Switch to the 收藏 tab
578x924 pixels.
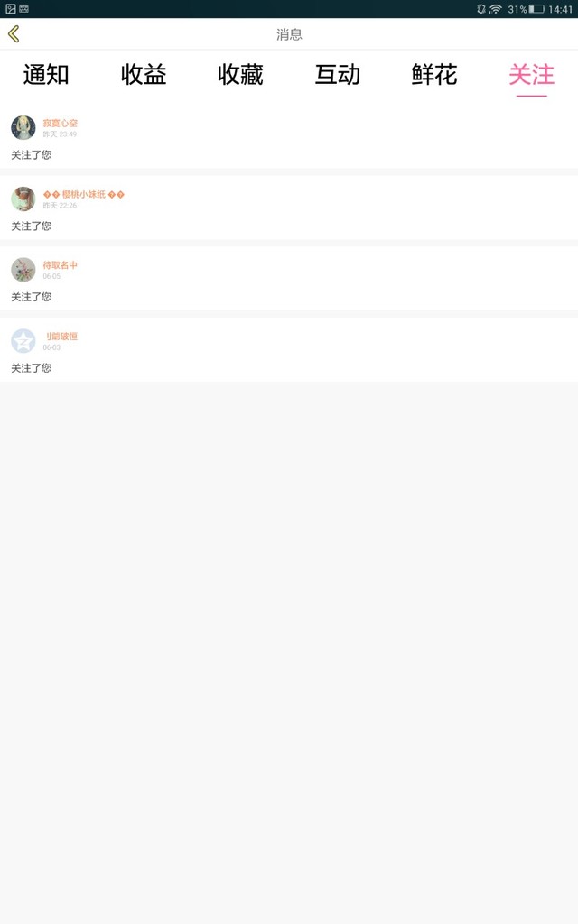point(240,75)
